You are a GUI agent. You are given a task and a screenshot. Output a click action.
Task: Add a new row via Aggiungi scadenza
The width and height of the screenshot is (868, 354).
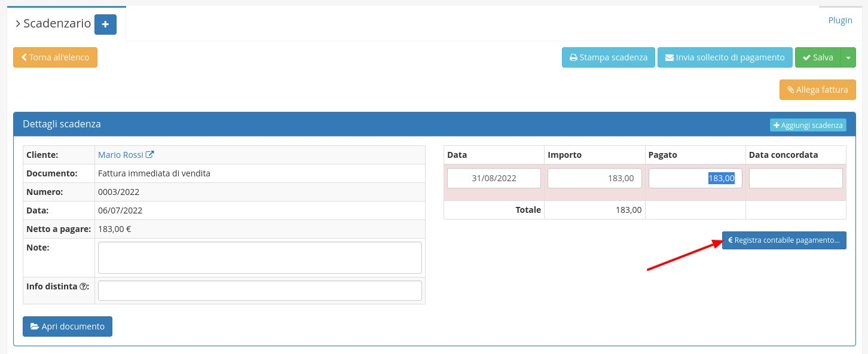[x=808, y=126]
